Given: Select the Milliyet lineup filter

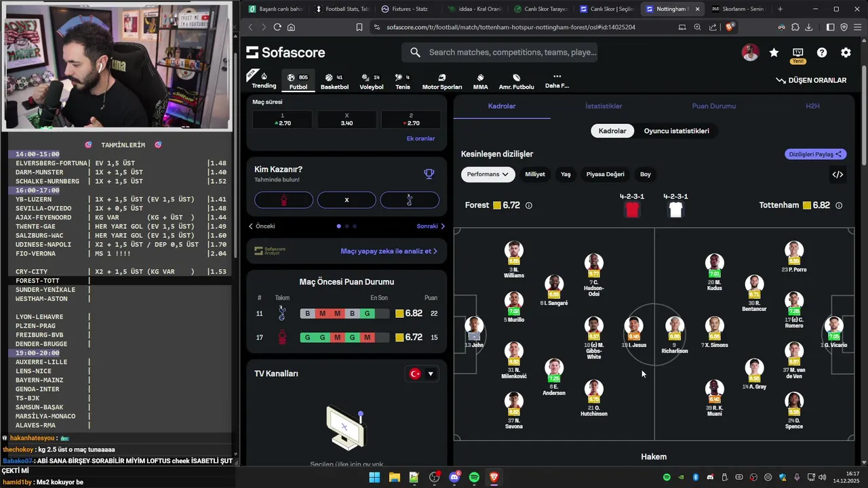Looking at the screenshot, I should [x=535, y=174].
